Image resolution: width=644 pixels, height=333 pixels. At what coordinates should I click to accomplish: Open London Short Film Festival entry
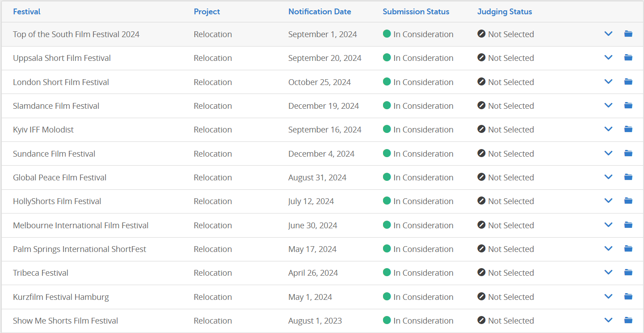(x=61, y=82)
